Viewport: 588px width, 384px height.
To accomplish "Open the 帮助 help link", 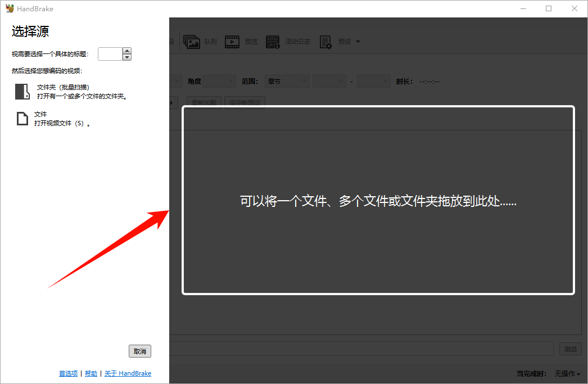I will tap(91, 373).
